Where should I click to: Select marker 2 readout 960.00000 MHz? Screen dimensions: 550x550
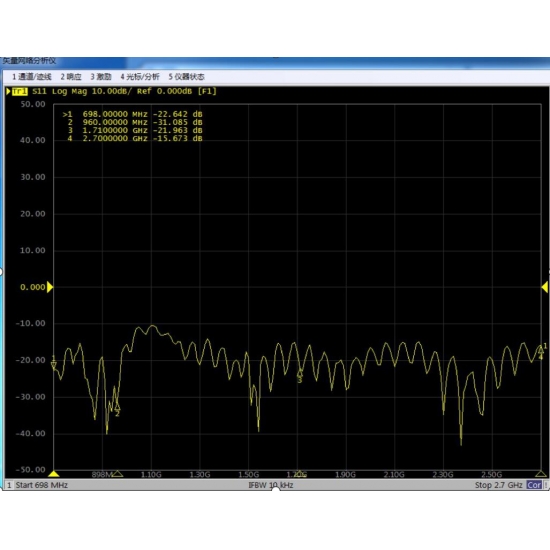[135, 122]
